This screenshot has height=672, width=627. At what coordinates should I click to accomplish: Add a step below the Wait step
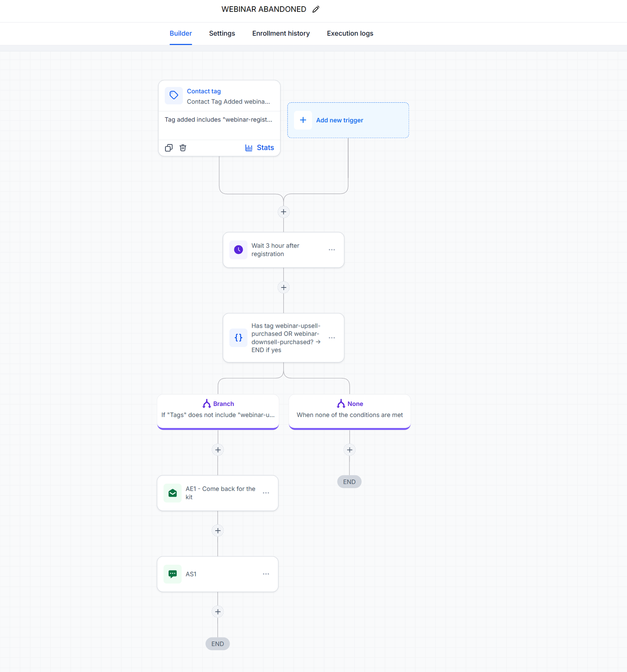coord(284,288)
